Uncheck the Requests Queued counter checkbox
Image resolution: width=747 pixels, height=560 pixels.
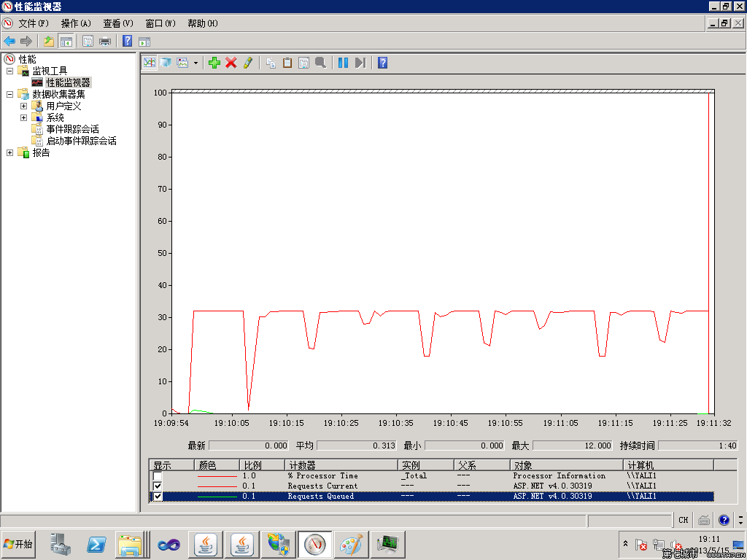tap(158, 496)
